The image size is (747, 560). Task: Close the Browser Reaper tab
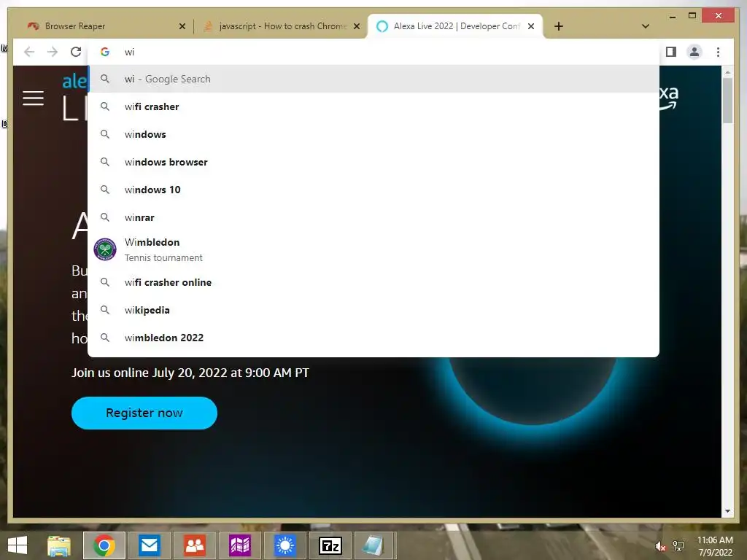(x=182, y=26)
